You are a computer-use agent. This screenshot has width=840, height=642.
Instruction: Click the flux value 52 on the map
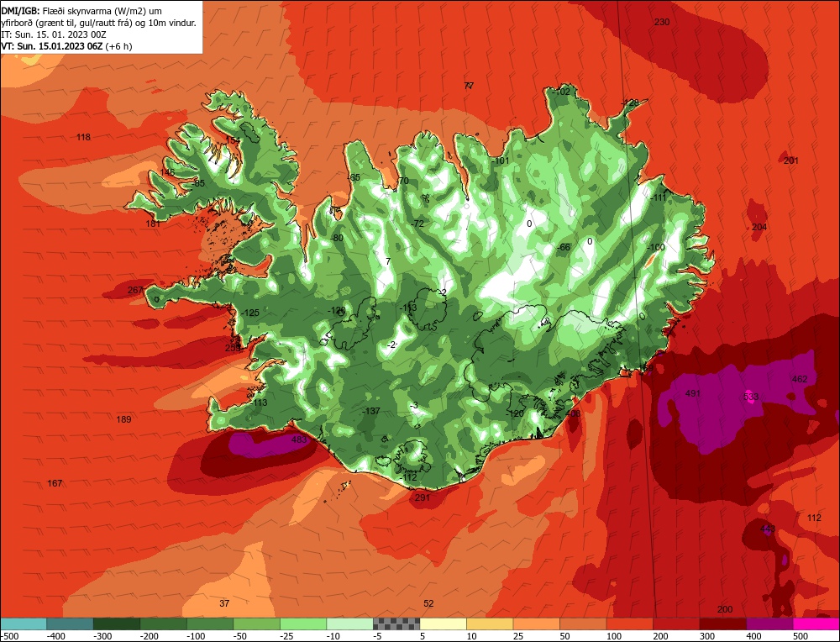click(428, 604)
